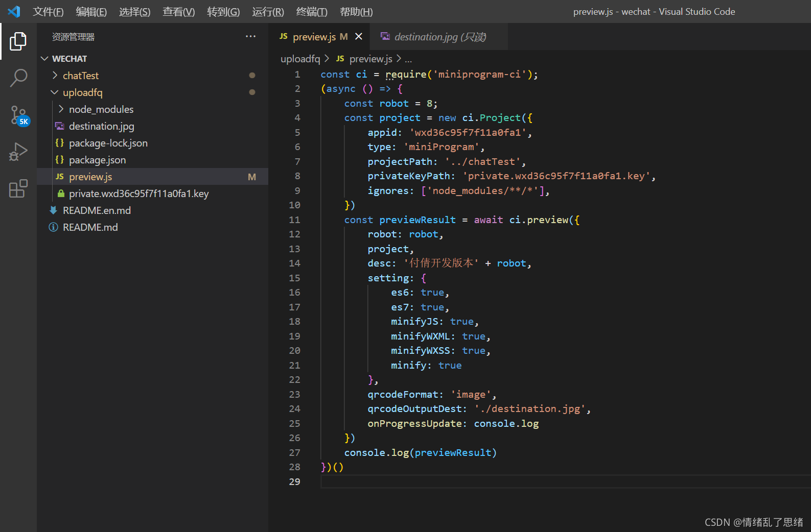
Task: Collapse the uploadfq folder
Action: coord(55,92)
